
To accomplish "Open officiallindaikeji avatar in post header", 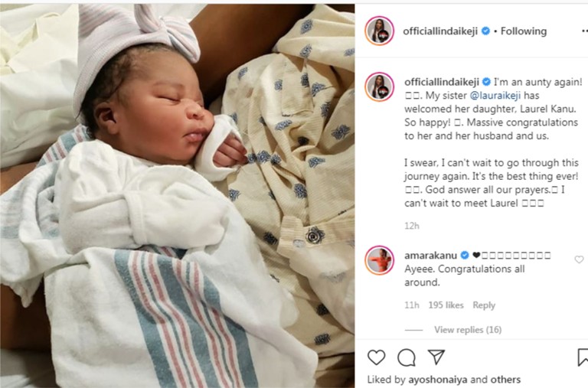I will click(x=380, y=31).
